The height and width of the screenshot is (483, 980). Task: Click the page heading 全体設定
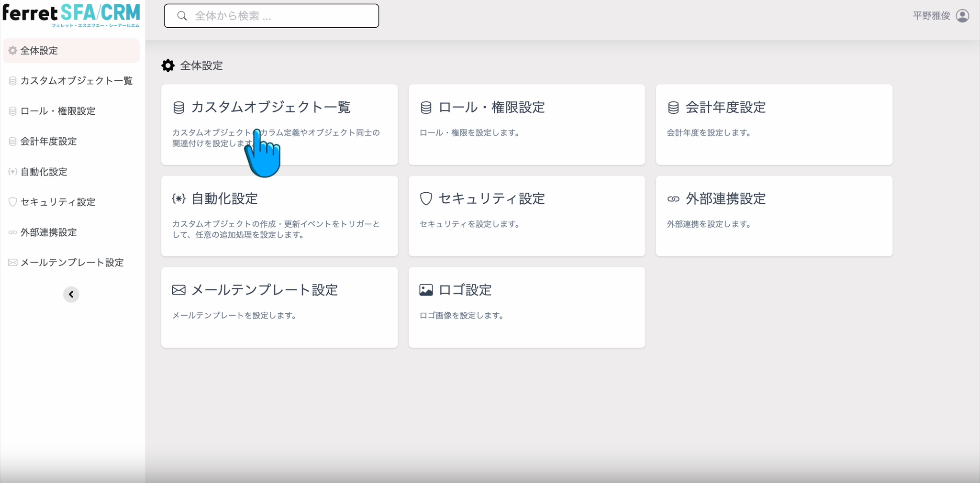(201, 66)
